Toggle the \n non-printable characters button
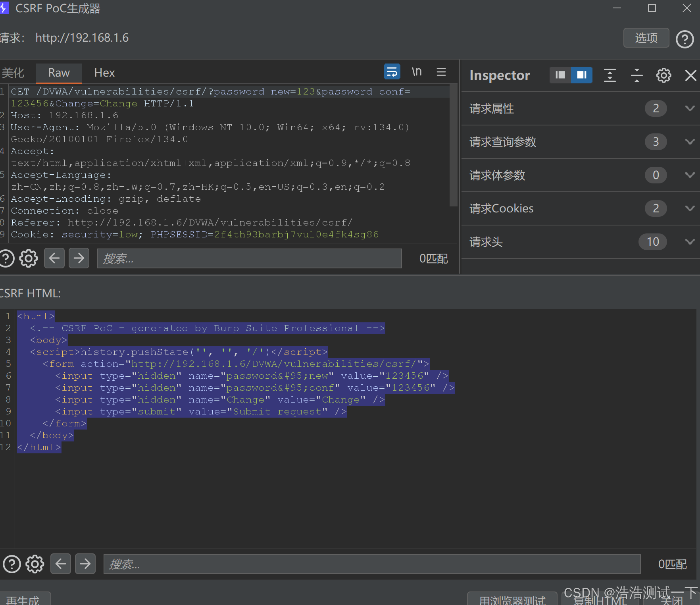 pyautogui.click(x=417, y=72)
